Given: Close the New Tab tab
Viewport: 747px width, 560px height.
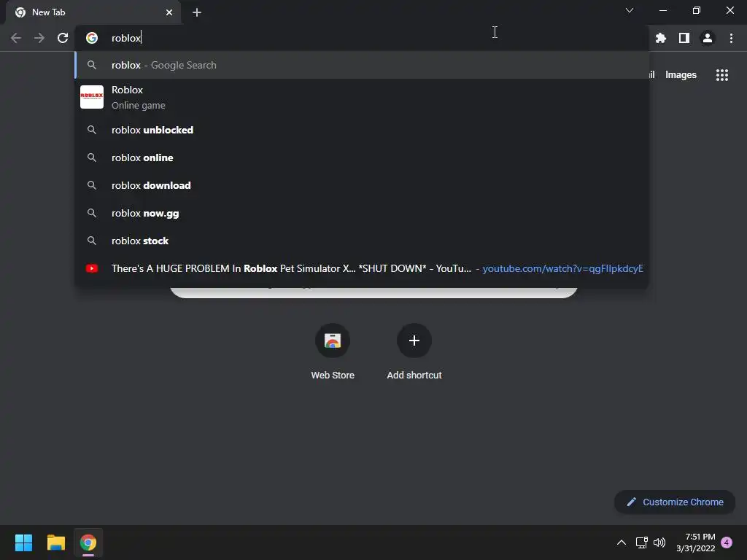Looking at the screenshot, I should [x=169, y=12].
